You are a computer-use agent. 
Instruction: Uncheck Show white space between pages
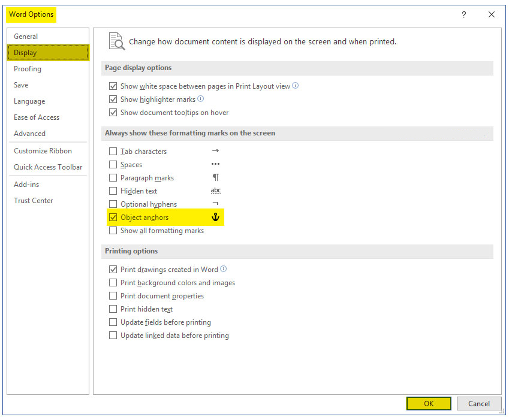(113, 86)
